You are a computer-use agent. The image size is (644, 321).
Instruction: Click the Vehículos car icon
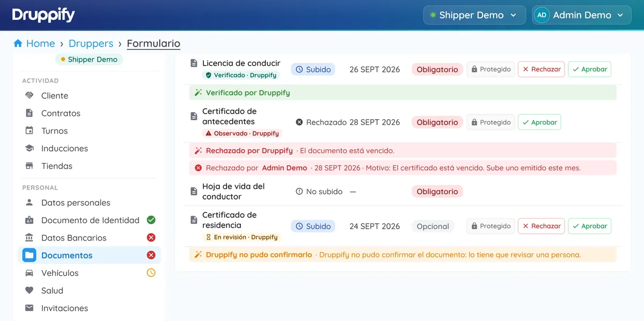coord(30,273)
